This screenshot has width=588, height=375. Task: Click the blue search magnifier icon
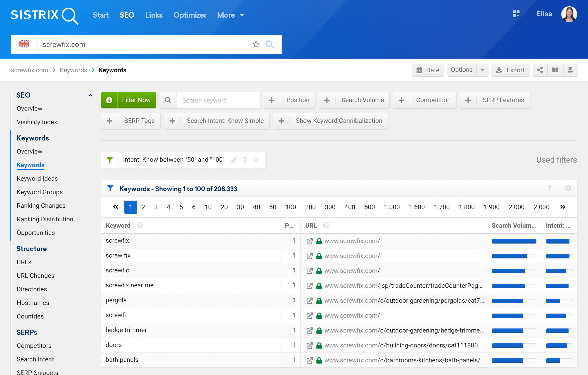click(x=269, y=44)
